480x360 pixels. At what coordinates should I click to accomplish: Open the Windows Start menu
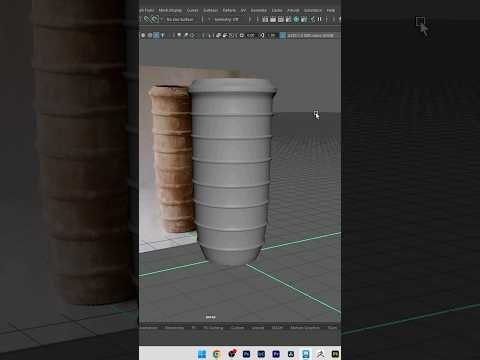click(x=202, y=354)
